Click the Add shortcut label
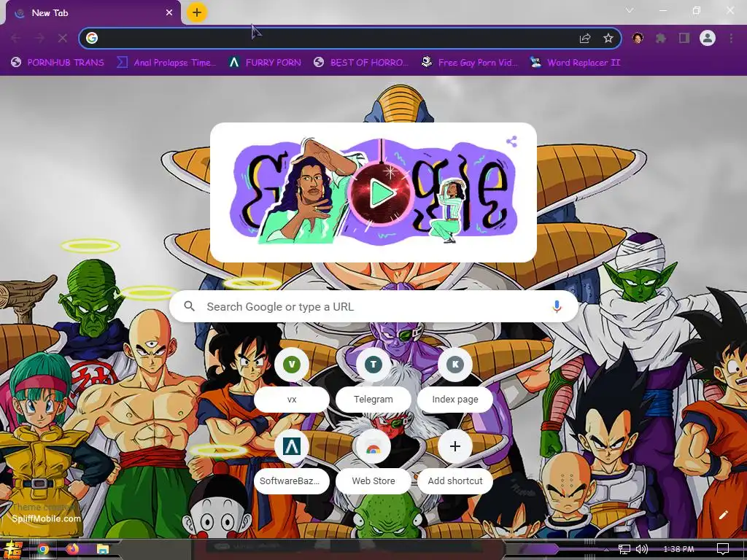Viewport: 747px width, 560px height. pos(455,481)
